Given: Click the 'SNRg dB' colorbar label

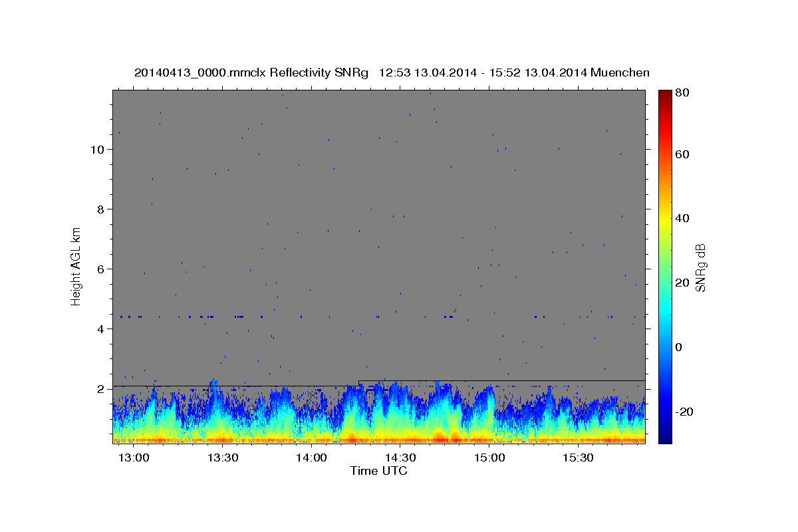Looking at the screenshot, I should [x=700, y=267].
